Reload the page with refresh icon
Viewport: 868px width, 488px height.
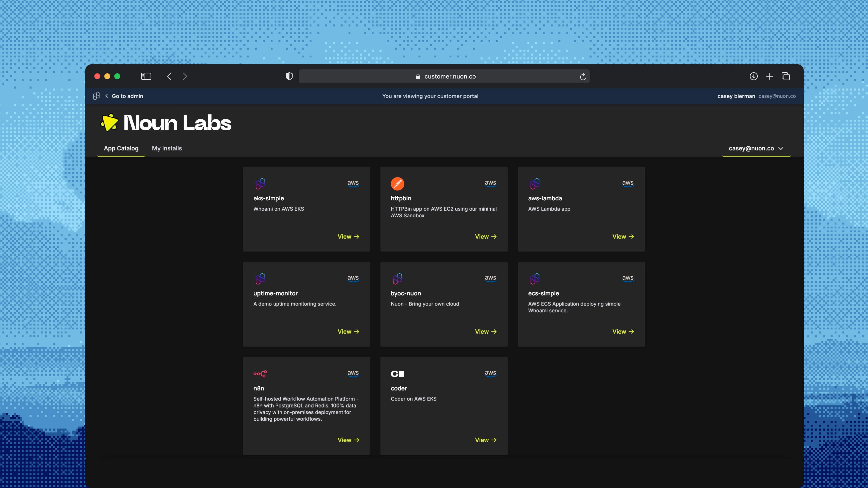coord(583,77)
